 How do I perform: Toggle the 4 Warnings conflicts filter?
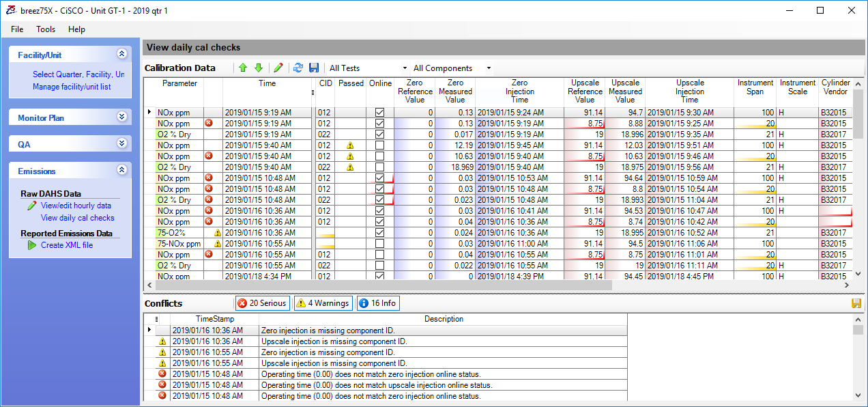tap(323, 303)
